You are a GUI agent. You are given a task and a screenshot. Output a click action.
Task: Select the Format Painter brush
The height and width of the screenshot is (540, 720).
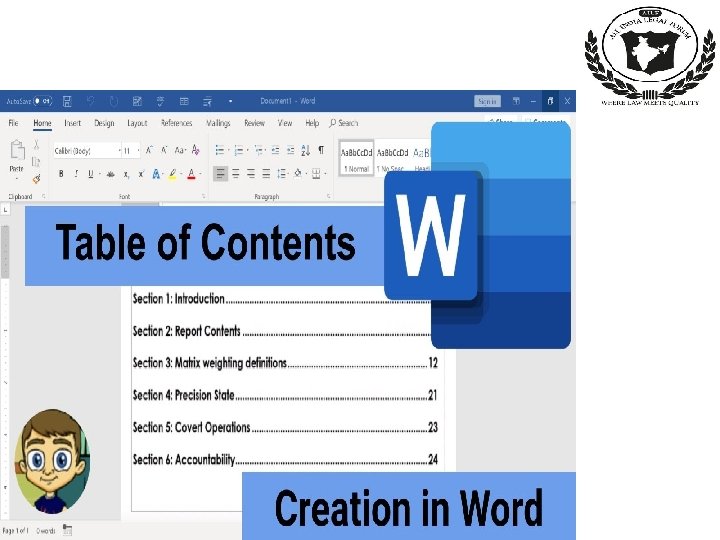(x=36, y=179)
